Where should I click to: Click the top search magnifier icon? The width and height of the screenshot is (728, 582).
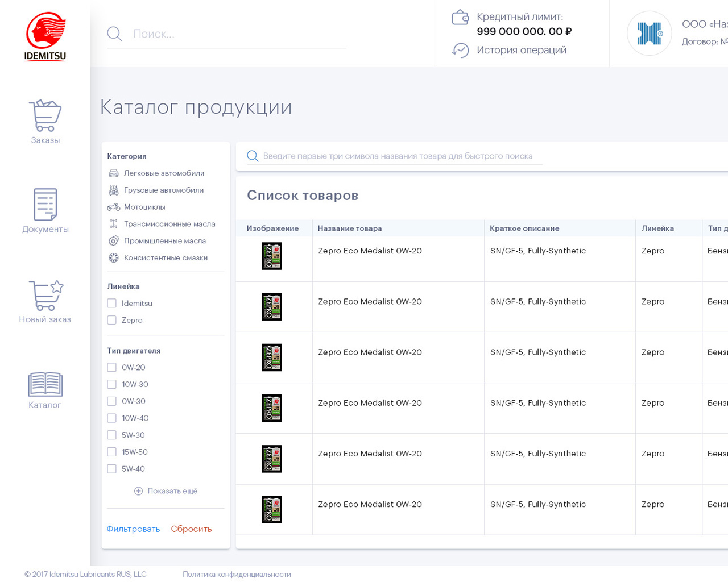(x=114, y=34)
